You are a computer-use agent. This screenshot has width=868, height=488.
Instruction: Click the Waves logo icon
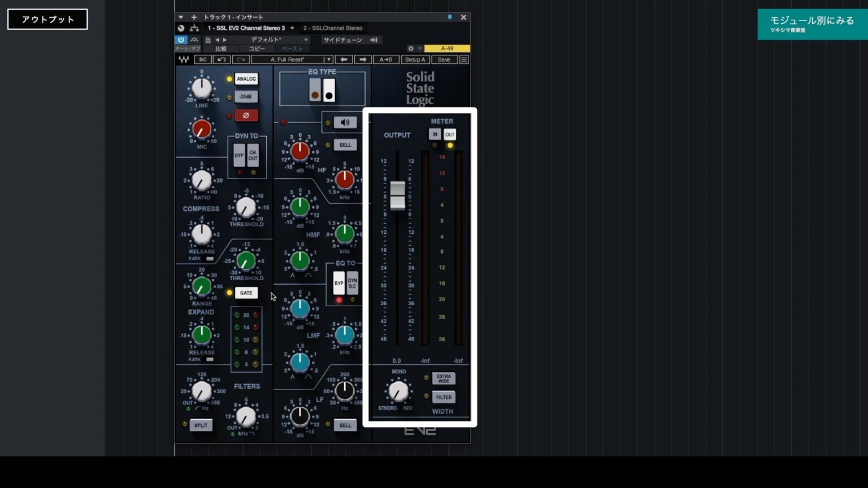coord(184,59)
